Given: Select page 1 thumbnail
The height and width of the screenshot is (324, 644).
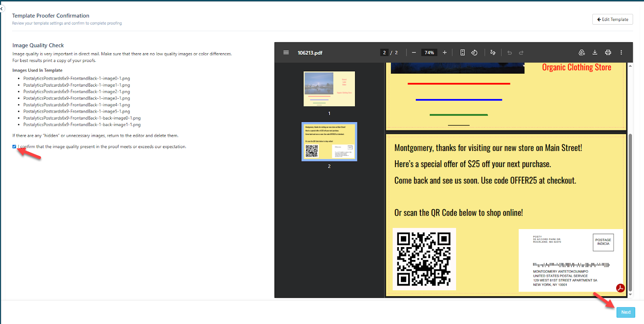Looking at the screenshot, I should tap(329, 89).
